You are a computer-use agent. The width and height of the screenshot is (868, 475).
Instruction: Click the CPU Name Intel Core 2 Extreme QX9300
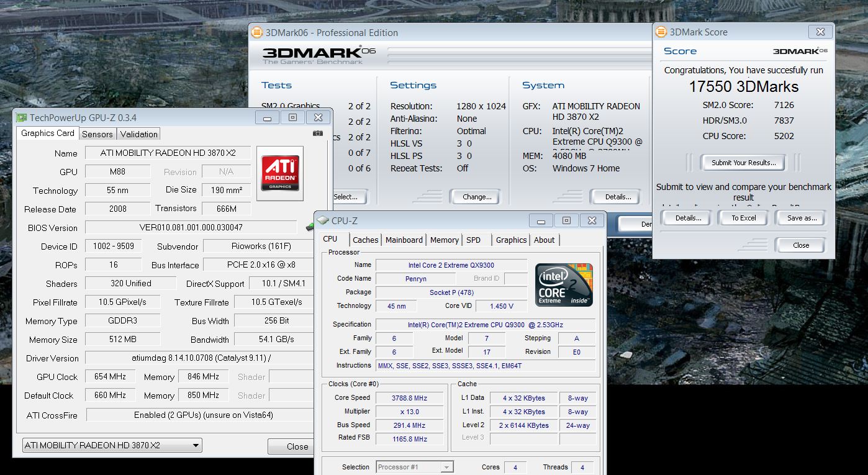tap(451, 265)
